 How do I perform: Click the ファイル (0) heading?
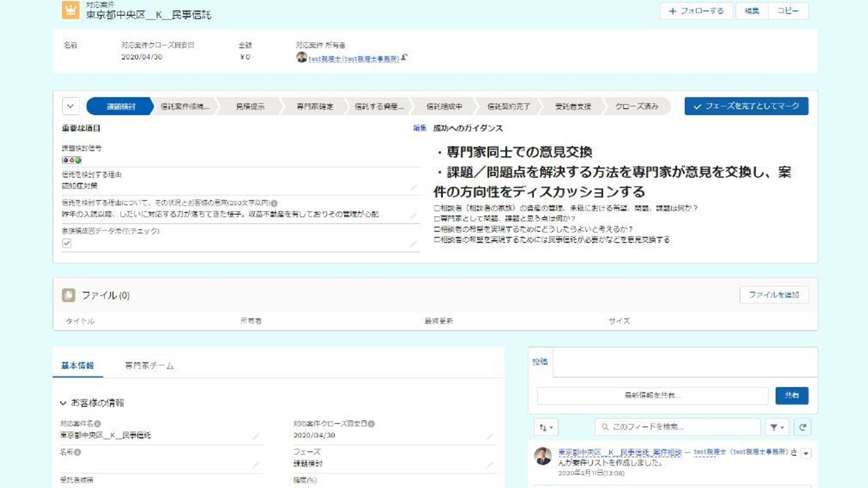(106, 295)
